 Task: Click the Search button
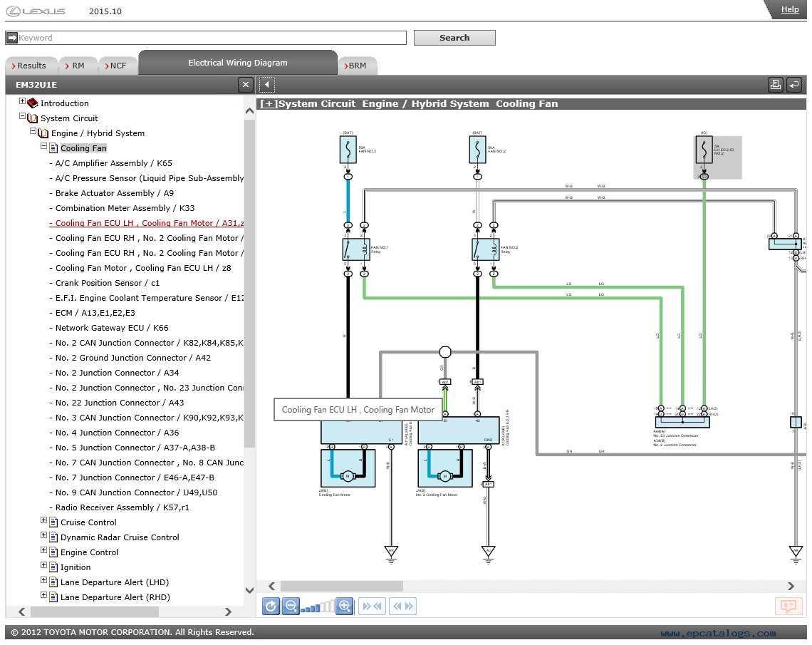coord(454,38)
